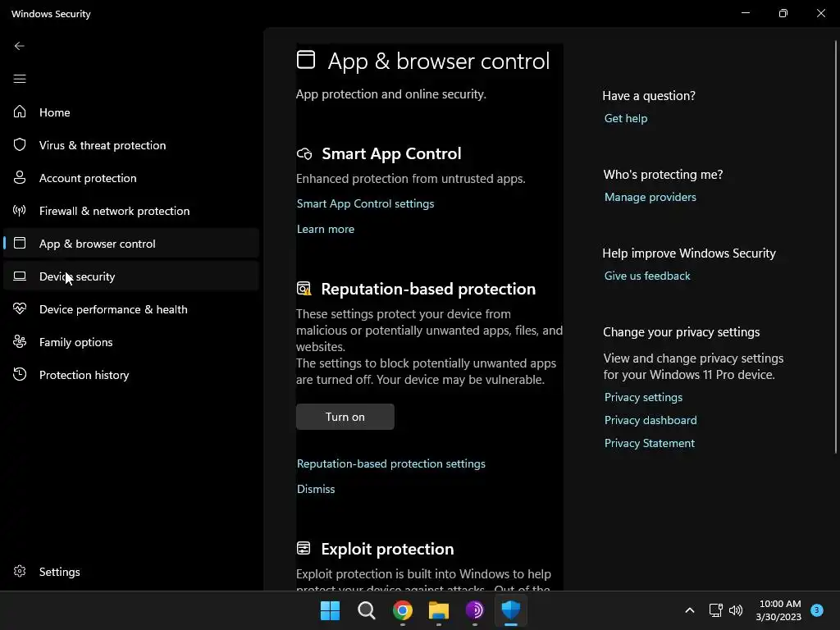Screen dimensions: 840x630
Task: Click Learn more under Smart App Control
Action: click(x=325, y=229)
